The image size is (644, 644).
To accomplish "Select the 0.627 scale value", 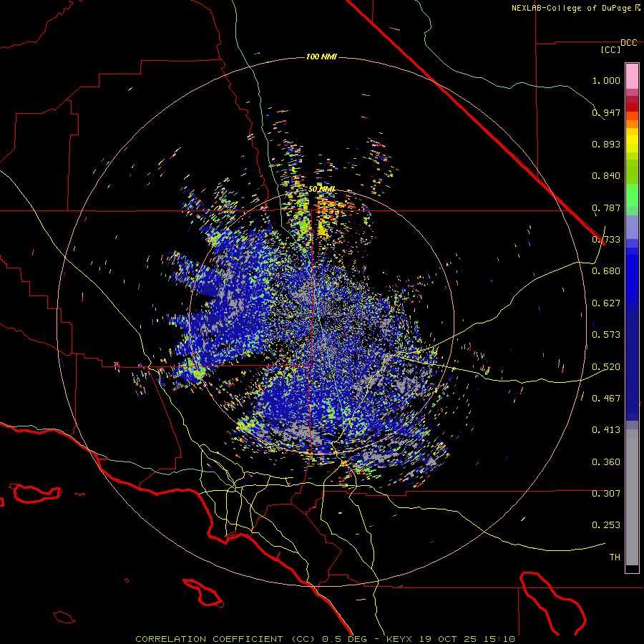I will [x=606, y=303].
